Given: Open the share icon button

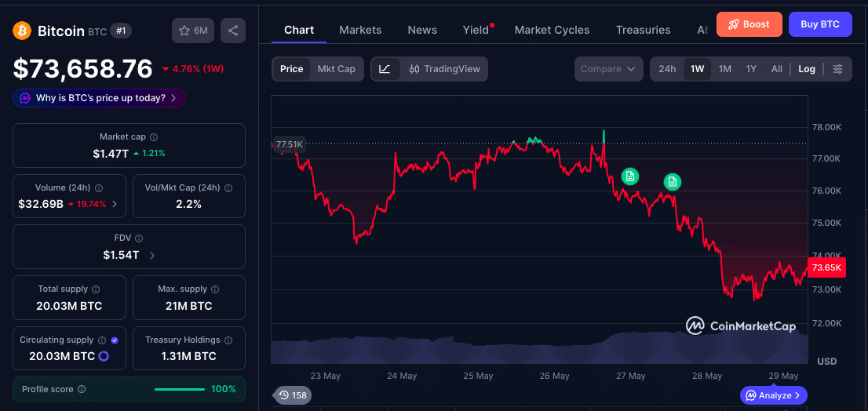Looking at the screenshot, I should tap(233, 31).
